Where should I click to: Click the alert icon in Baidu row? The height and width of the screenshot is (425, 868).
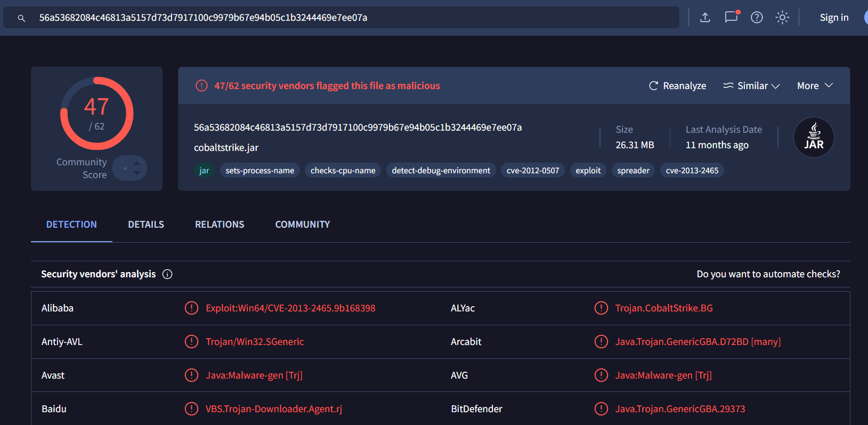pos(191,409)
